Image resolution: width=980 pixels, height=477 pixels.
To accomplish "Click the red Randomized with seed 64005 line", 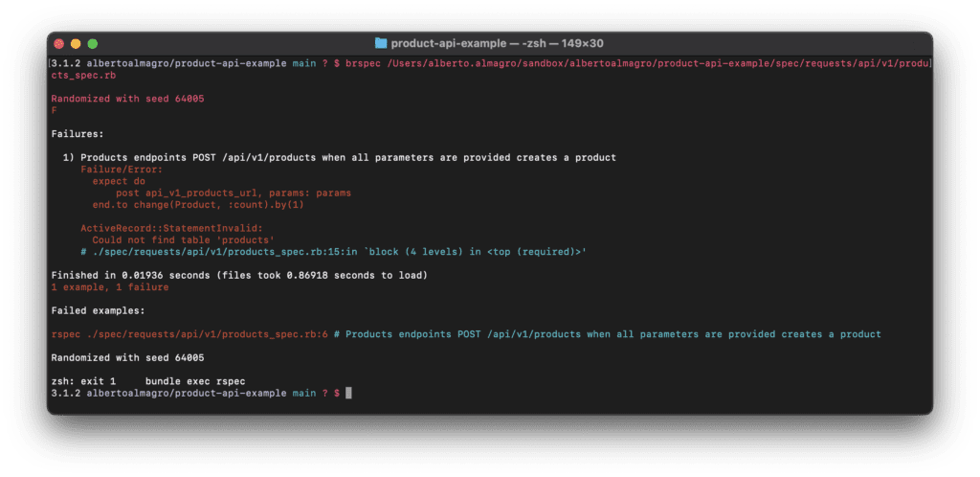I will click(127, 99).
